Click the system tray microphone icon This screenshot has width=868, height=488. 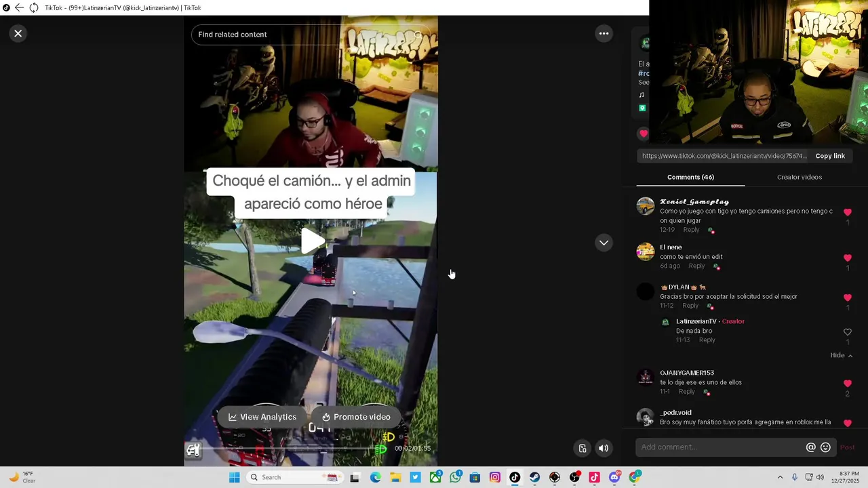795,477
